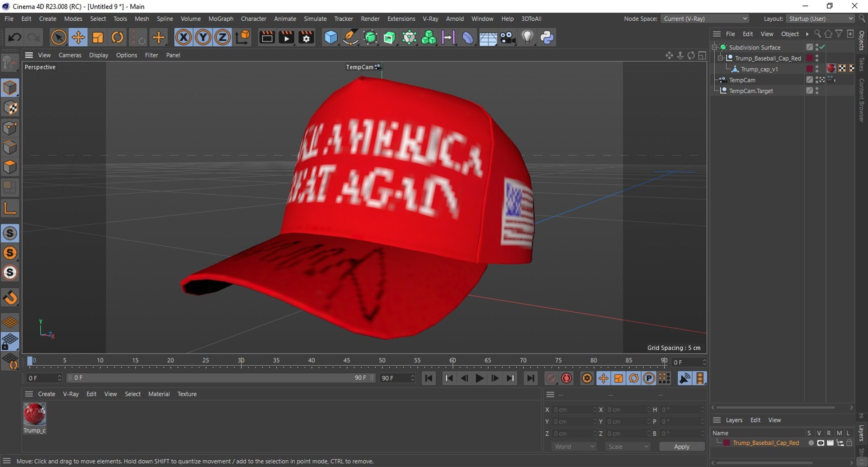Select the TempCam.Target object
868x467 pixels.
click(x=751, y=91)
